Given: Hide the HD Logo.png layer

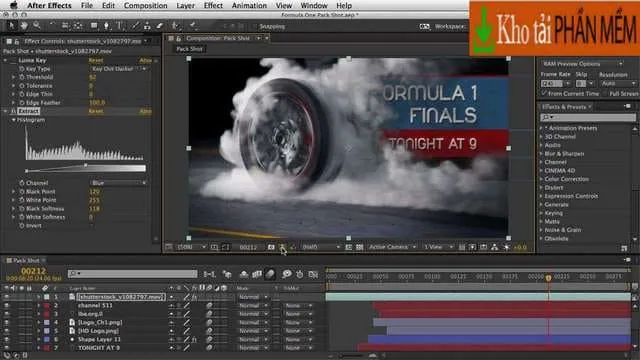Looking at the screenshot, I should [6, 331].
